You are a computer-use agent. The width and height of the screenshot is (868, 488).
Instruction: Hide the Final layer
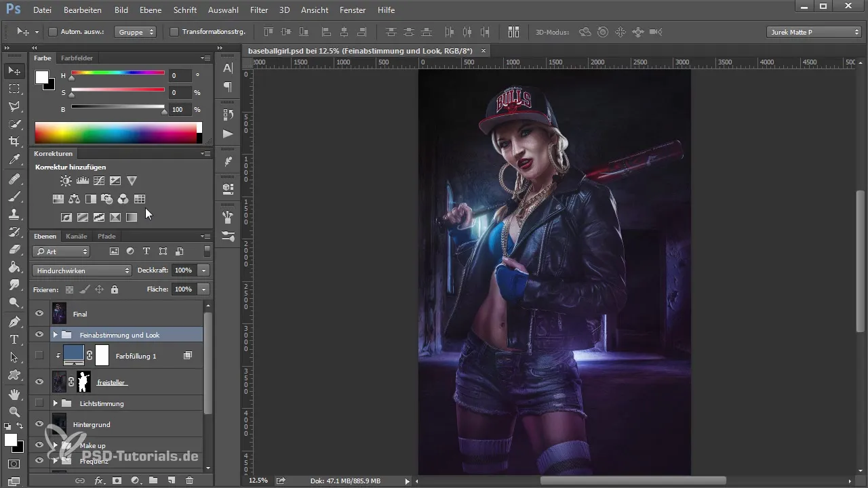(x=39, y=314)
